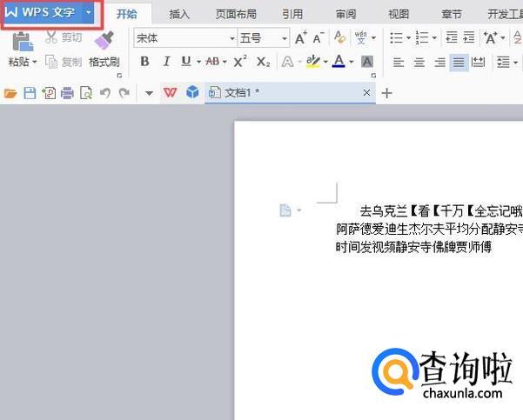Select justify alignment
The image size is (523, 420).
click(x=459, y=63)
